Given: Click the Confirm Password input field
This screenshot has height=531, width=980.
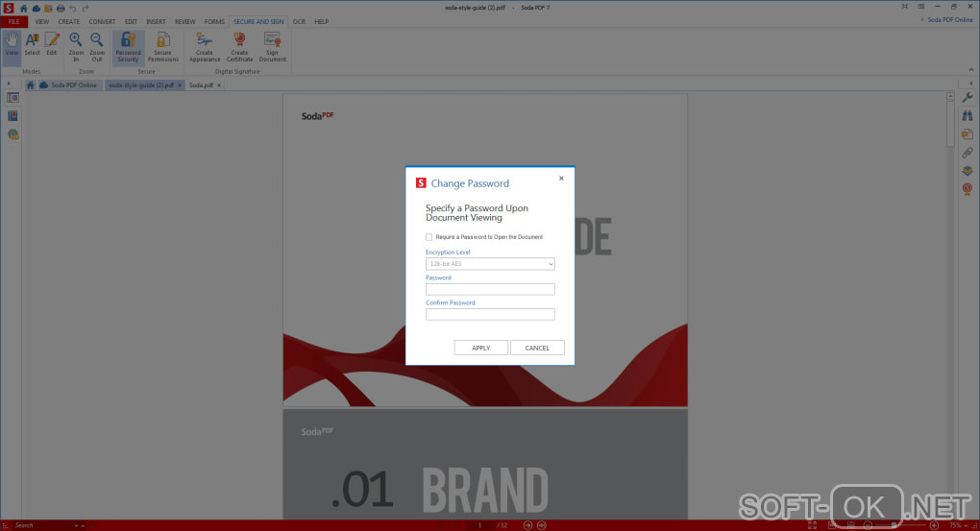Looking at the screenshot, I should [490, 314].
